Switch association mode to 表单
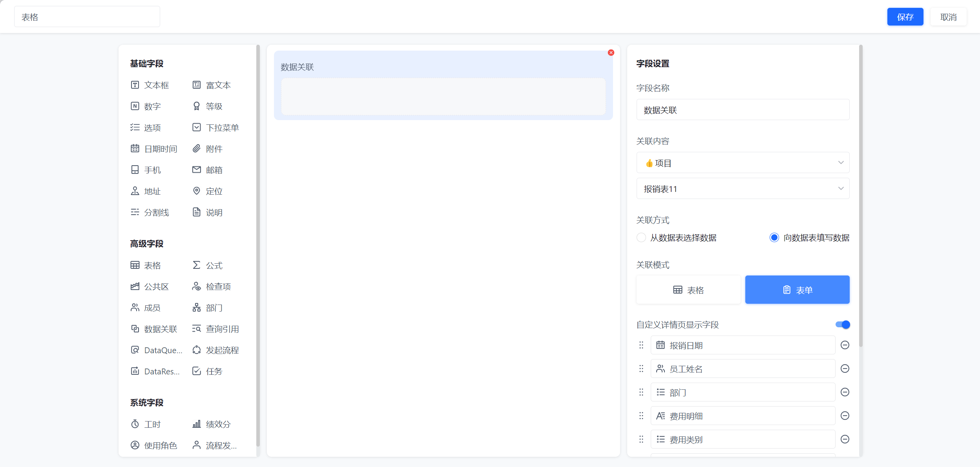The height and width of the screenshot is (467, 980). (x=797, y=290)
